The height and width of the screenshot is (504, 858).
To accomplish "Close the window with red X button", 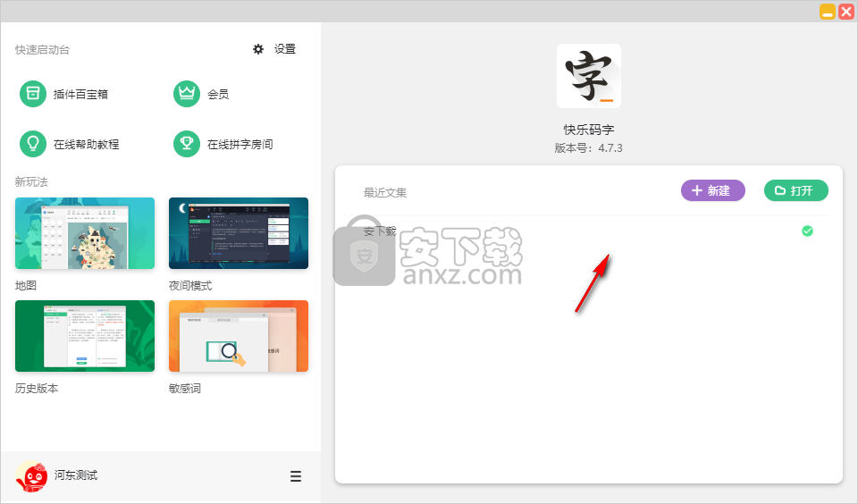I will 846,12.
